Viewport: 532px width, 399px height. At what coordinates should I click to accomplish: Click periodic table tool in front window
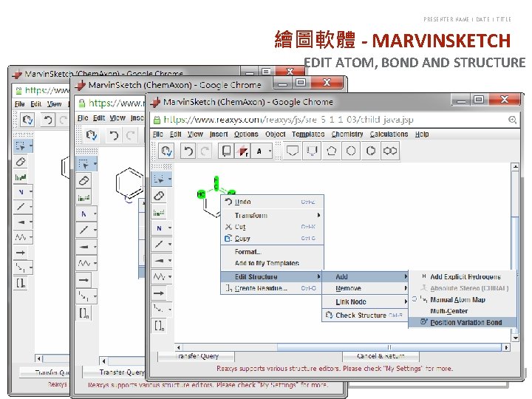158,213
